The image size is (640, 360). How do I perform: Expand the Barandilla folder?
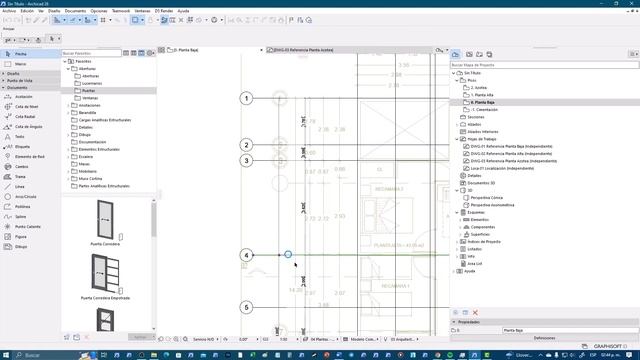[68, 113]
